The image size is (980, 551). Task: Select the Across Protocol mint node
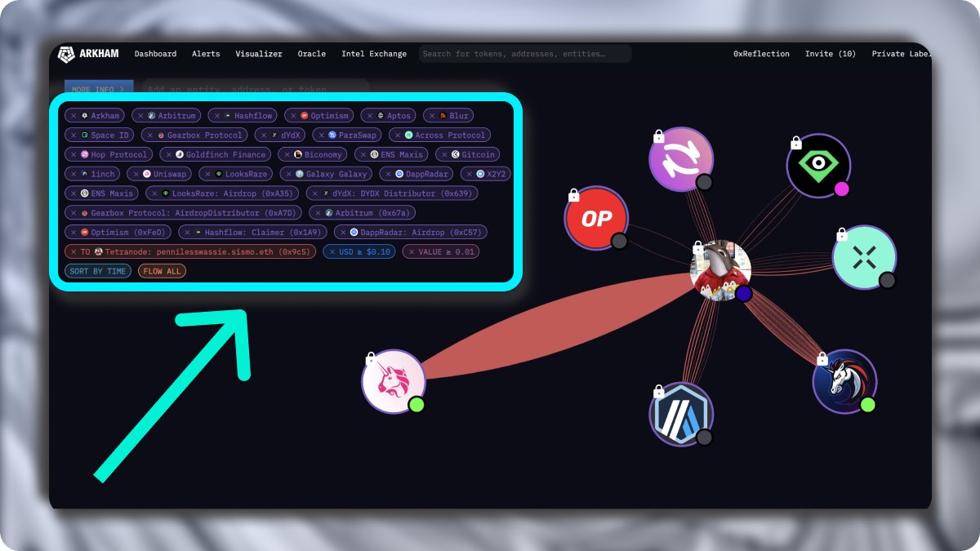(x=864, y=257)
